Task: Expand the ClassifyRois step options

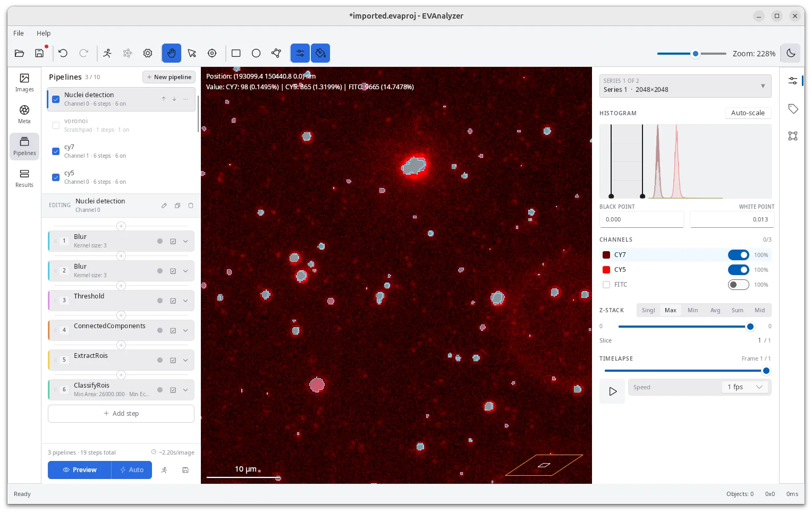Action: (x=185, y=390)
